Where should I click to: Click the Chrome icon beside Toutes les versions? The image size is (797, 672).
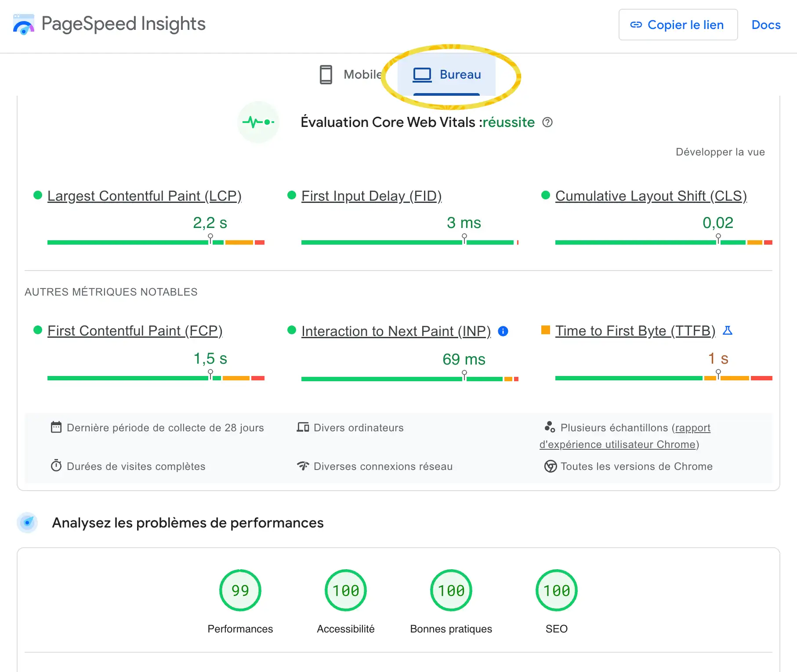[551, 466]
